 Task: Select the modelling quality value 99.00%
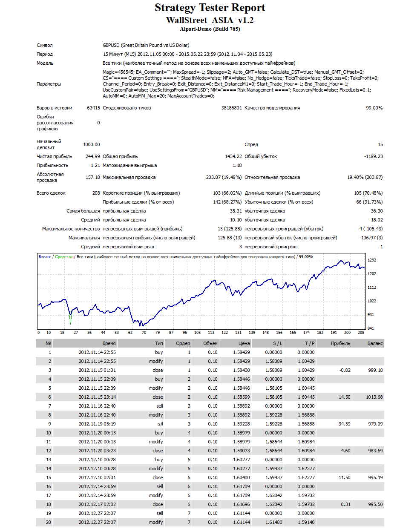[x=374, y=108]
